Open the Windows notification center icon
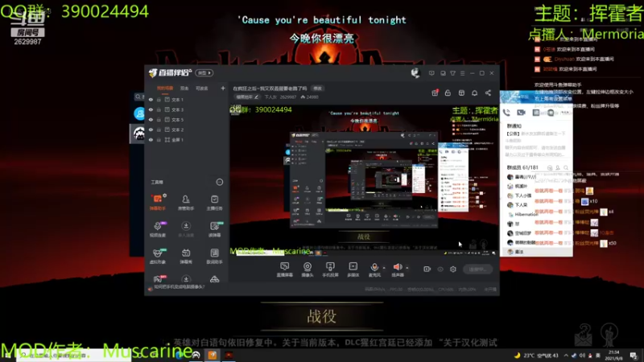 coord(634,356)
